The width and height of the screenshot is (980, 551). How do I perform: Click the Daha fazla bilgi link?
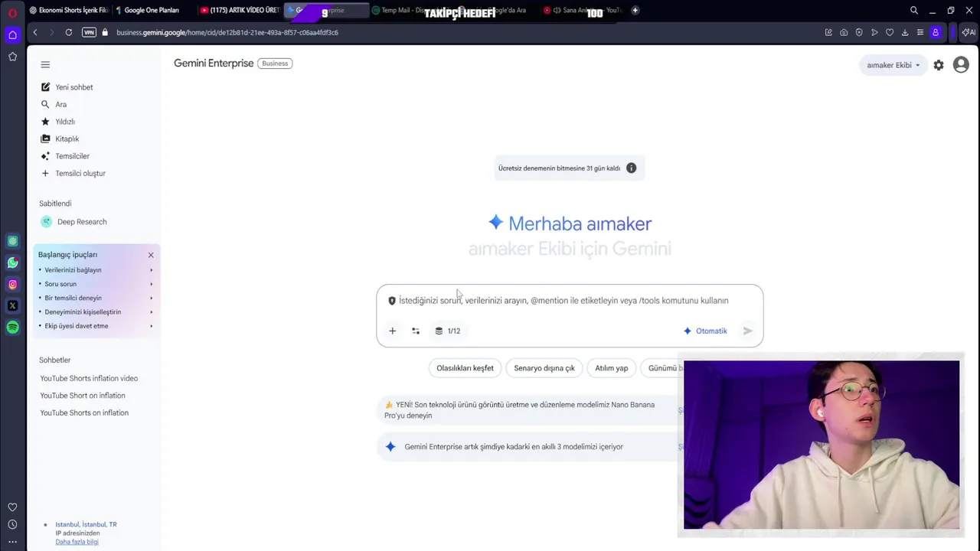pos(77,542)
